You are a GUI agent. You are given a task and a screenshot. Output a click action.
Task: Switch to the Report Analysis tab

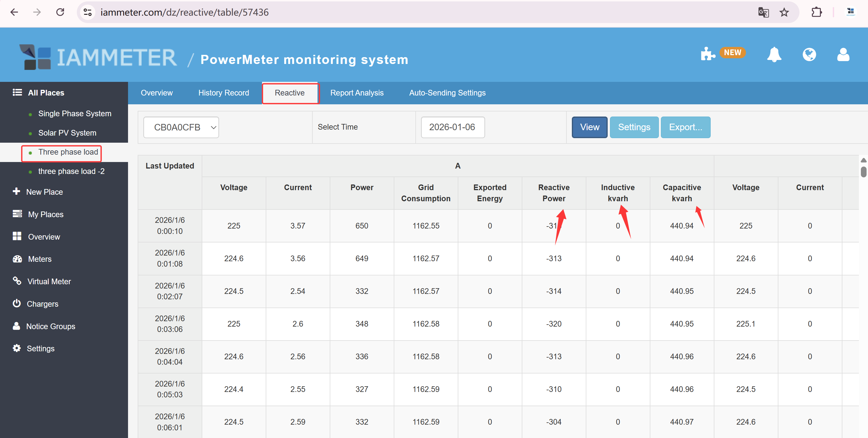click(357, 93)
